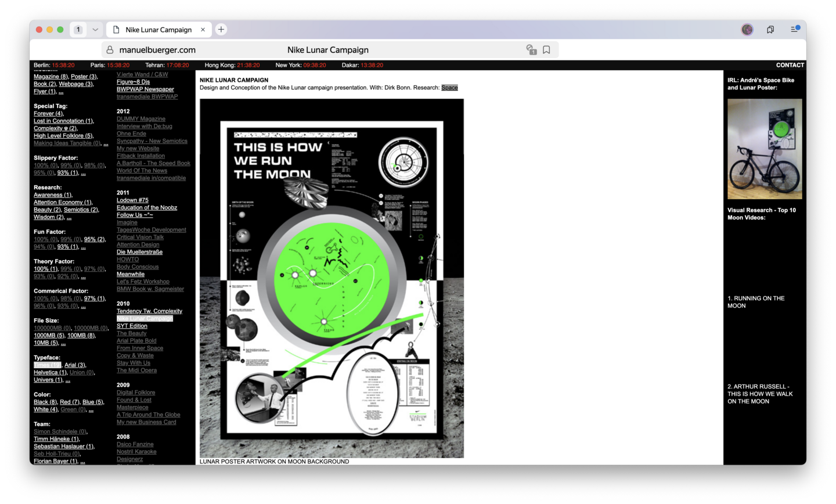Screen dimensions: 836x504
Task: Select the Webpage (3) medium filter
Action: [x=76, y=84]
